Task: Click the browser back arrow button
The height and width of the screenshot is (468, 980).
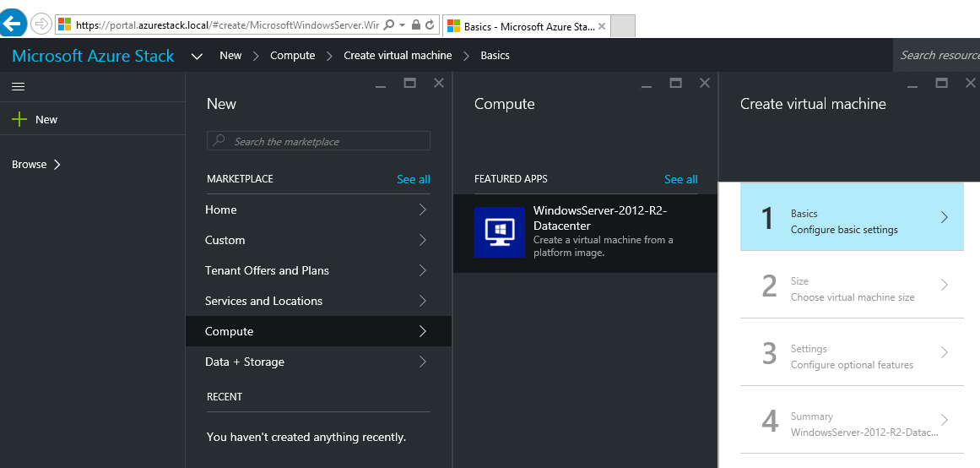Action: (x=14, y=24)
